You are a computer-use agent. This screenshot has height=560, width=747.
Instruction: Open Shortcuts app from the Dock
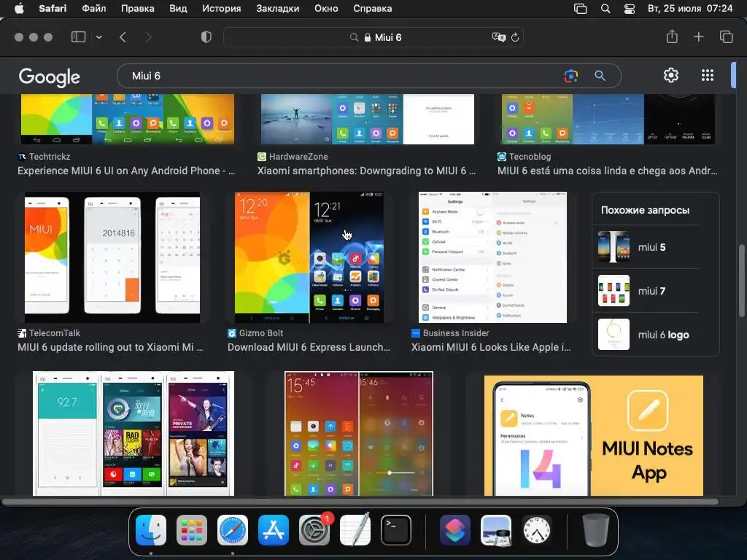click(x=455, y=530)
